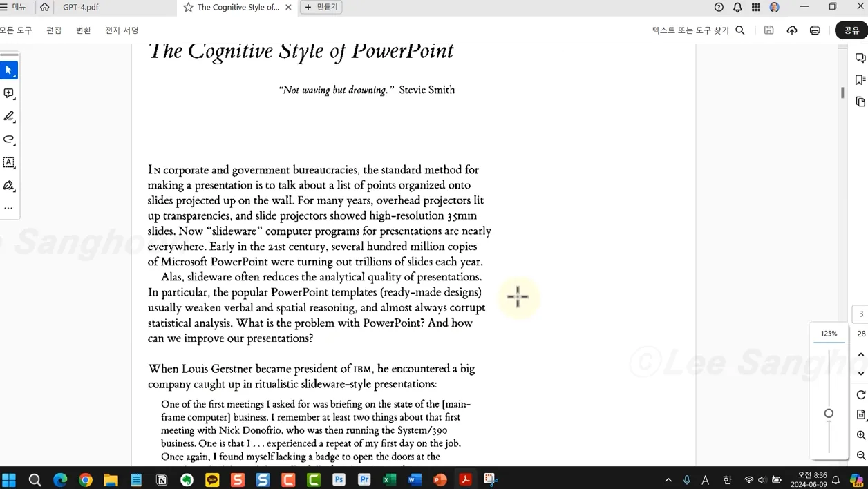Close The Cognitive Style tab

pyautogui.click(x=288, y=8)
